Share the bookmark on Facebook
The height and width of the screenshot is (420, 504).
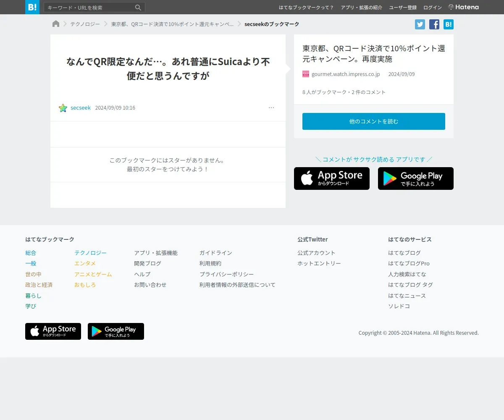point(434,24)
